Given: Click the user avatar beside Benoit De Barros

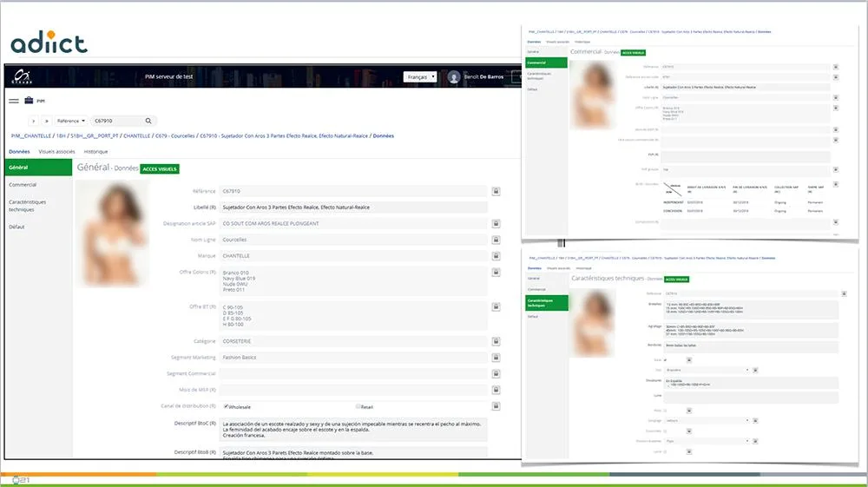Looking at the screenshot, I should (454, 77).
